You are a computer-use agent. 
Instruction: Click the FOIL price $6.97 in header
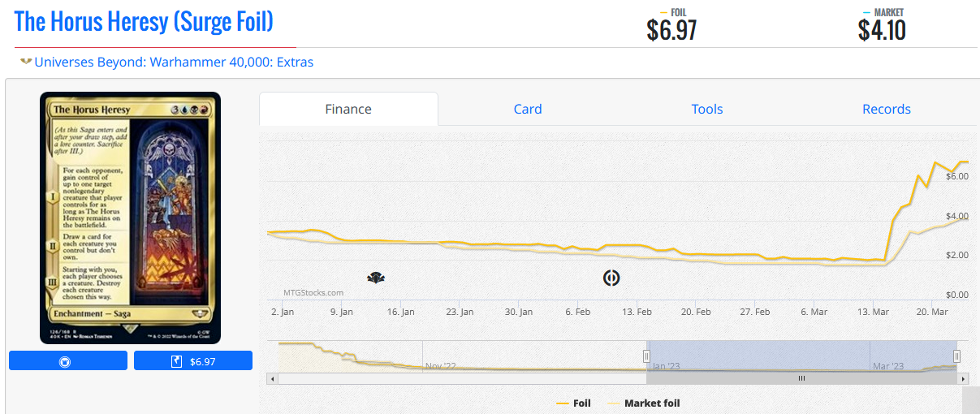(x=671, y=30)
